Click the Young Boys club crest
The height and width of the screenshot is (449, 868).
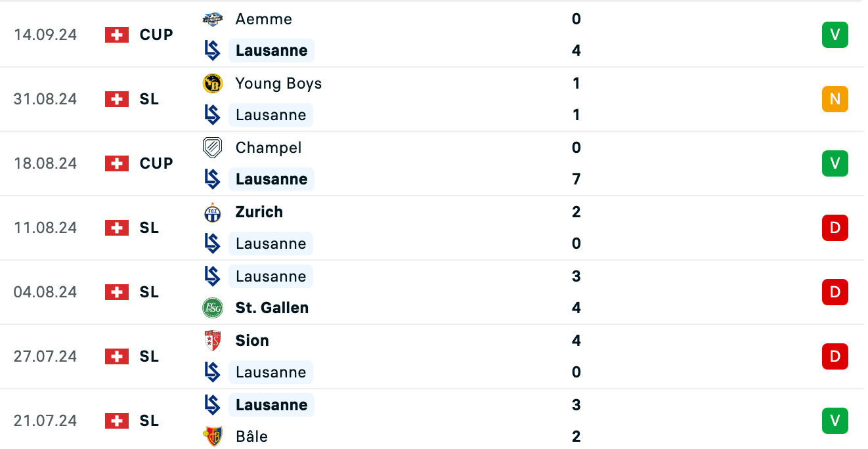click(213, 83)
